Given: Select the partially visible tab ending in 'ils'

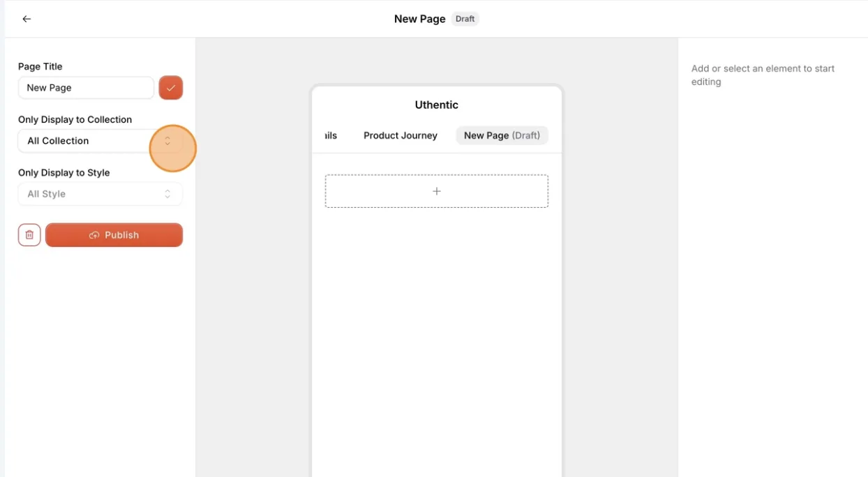Looking at the screenshot, I should 331,135.
